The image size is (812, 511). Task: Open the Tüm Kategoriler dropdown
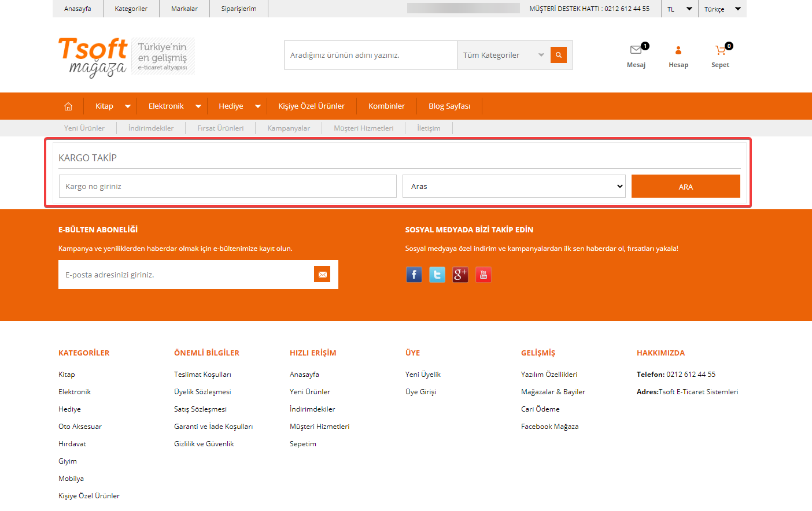tap(503, 55)
